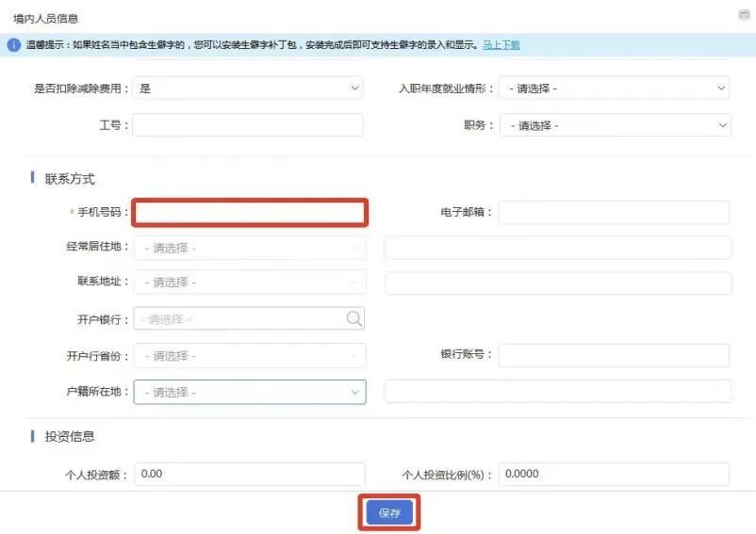The image size is (756, 534).
Task: Expand the 入职年度就业情形 dropdown
Action: point(614,89)
